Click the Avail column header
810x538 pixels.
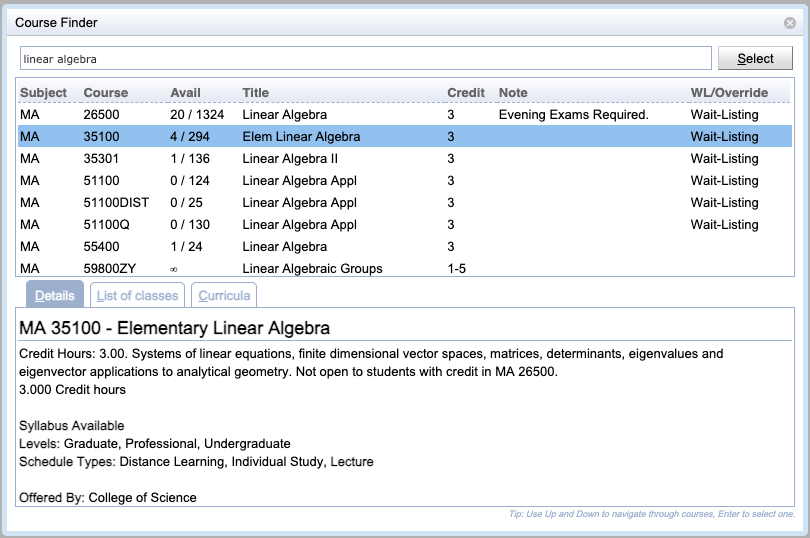pyautogui.click(x=185, y=93)
